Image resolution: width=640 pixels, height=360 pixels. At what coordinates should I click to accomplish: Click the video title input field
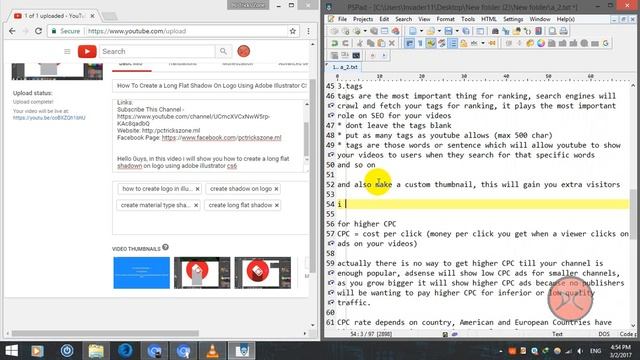pos(210,86)
